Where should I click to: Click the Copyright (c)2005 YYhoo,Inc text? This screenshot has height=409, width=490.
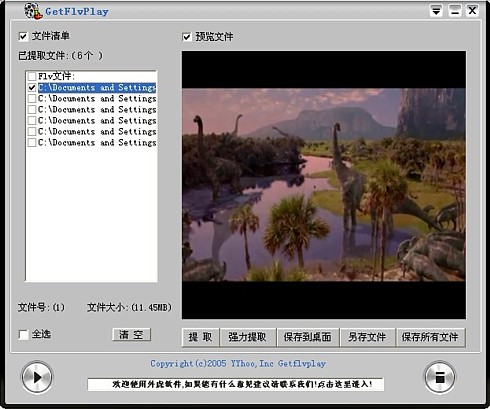click(238, 364)
